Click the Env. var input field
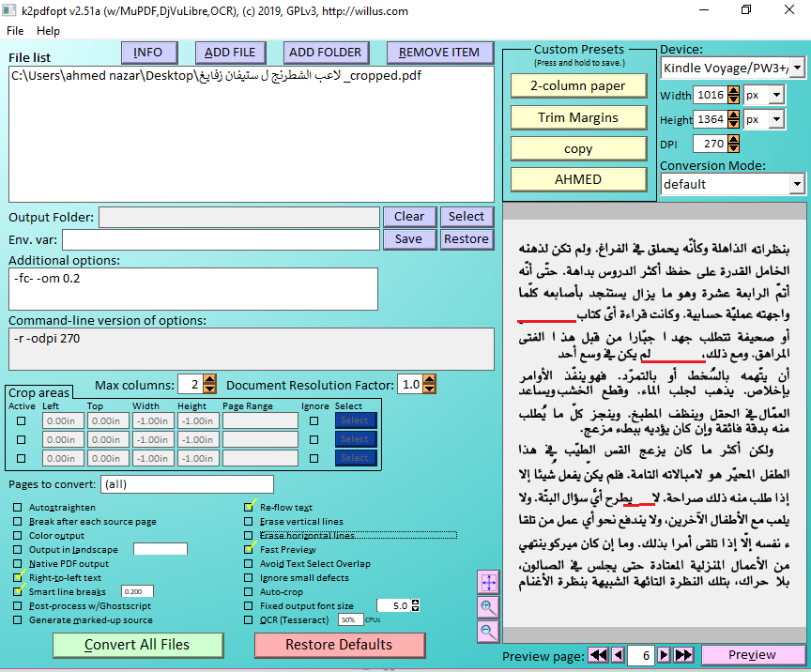The width and height of the screenshot is (811, 672). coord(221,240)
